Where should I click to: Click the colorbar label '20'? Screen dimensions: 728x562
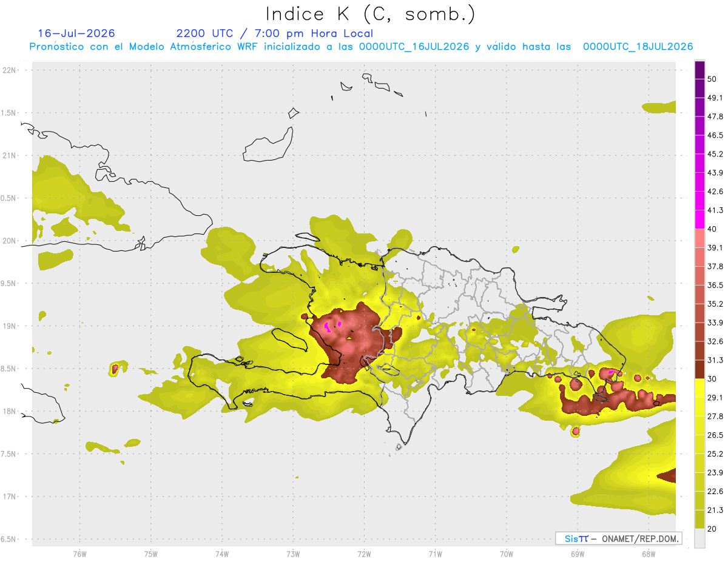pyautogui.click(x=712, y=529)
